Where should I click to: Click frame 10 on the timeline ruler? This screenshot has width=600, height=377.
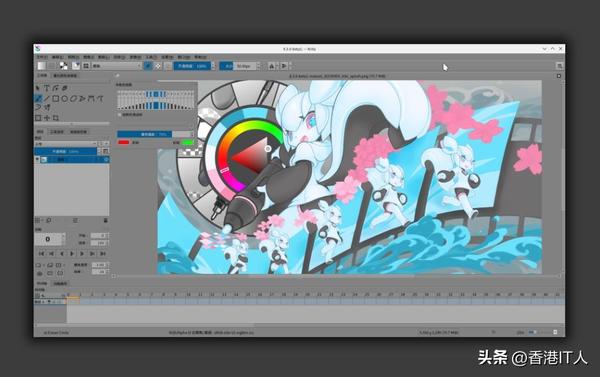[x=188, y=295]
